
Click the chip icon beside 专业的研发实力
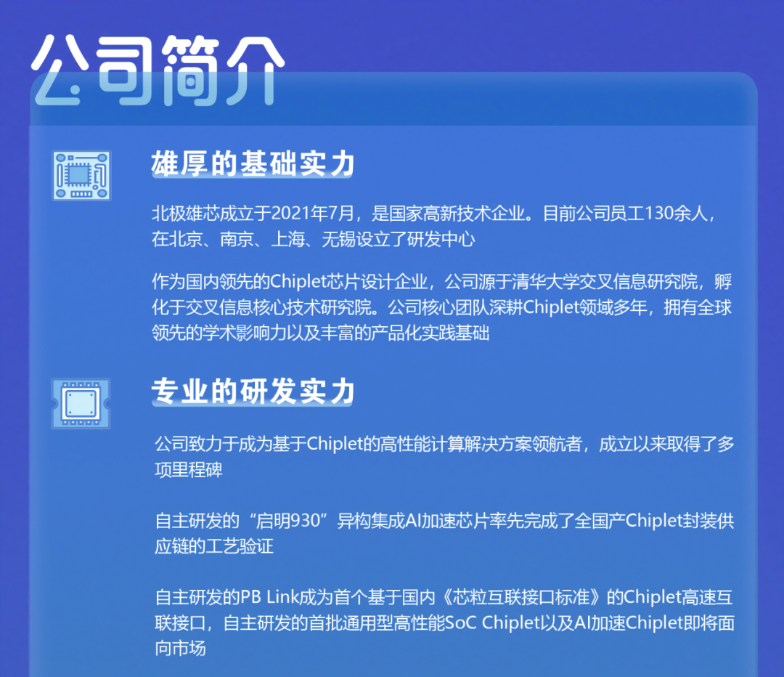point(81,403)
